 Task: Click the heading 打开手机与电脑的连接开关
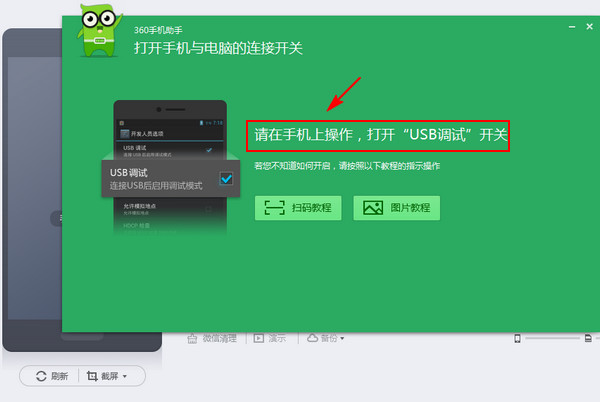click(x=218, y=48)
